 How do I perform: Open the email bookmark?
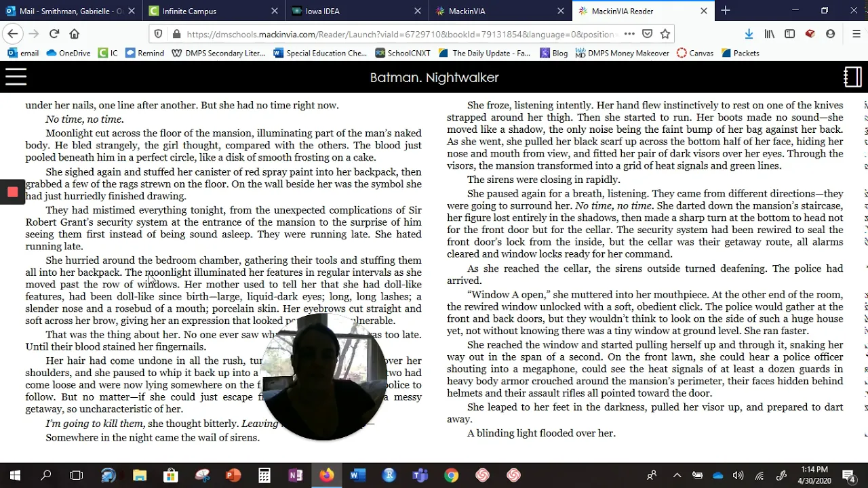23,53
